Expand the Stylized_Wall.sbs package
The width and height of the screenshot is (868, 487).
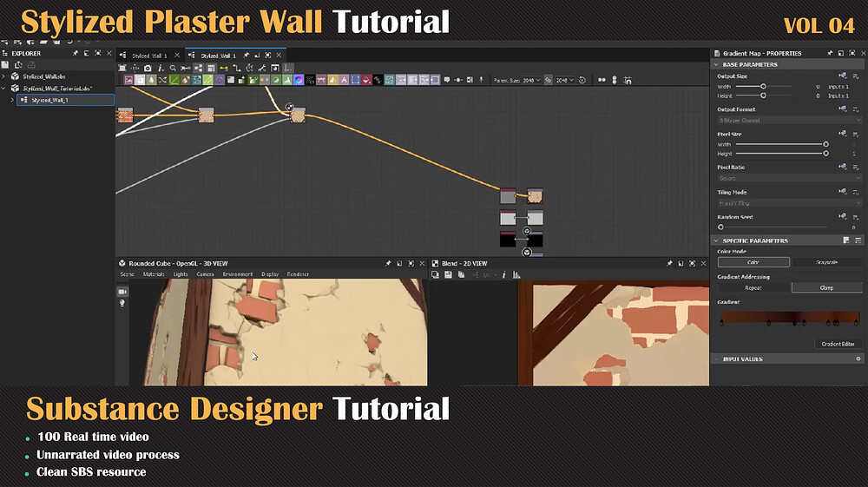tap(3, 76)
